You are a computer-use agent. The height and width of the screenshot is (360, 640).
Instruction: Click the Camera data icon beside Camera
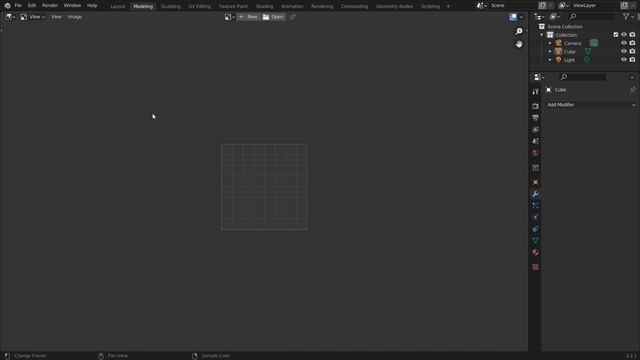(594, 43)
